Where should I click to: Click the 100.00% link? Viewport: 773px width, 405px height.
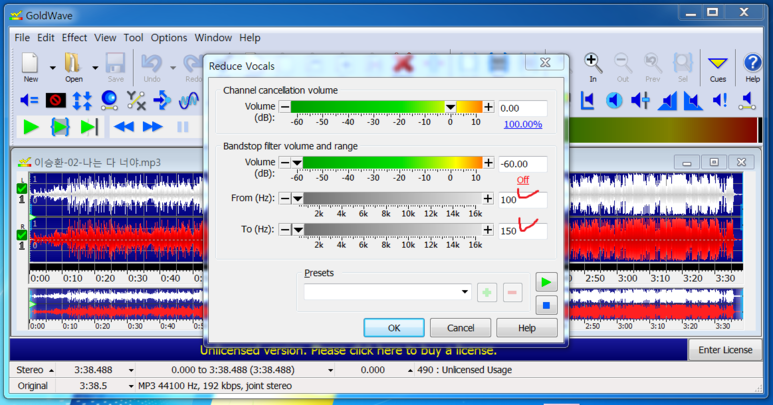point(523,124)
